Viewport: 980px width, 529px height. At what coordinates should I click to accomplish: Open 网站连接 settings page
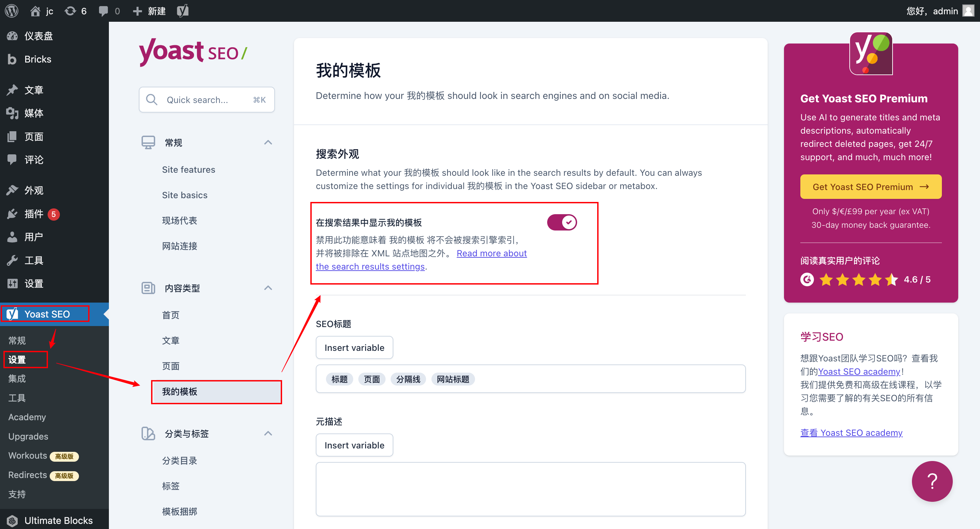[x=179, y=246]
